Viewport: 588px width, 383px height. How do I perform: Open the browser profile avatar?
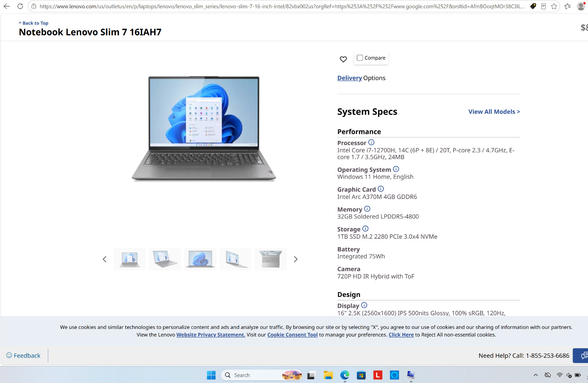click(581, 6)
